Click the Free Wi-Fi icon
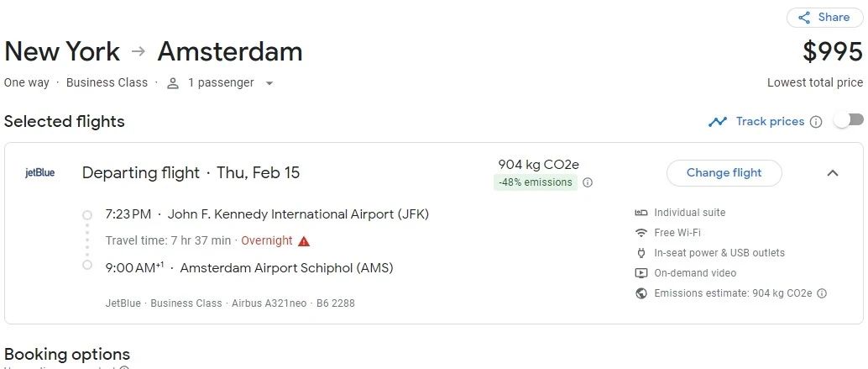Viewport: 868px width, 369px height. (x=641, y=233)
